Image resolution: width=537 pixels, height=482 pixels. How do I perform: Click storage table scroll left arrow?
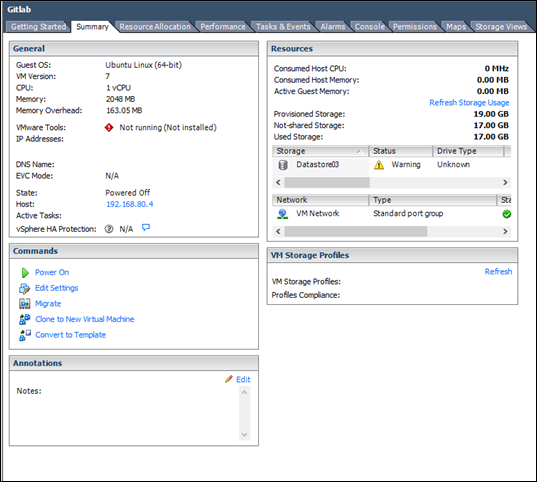click(278, 183)
